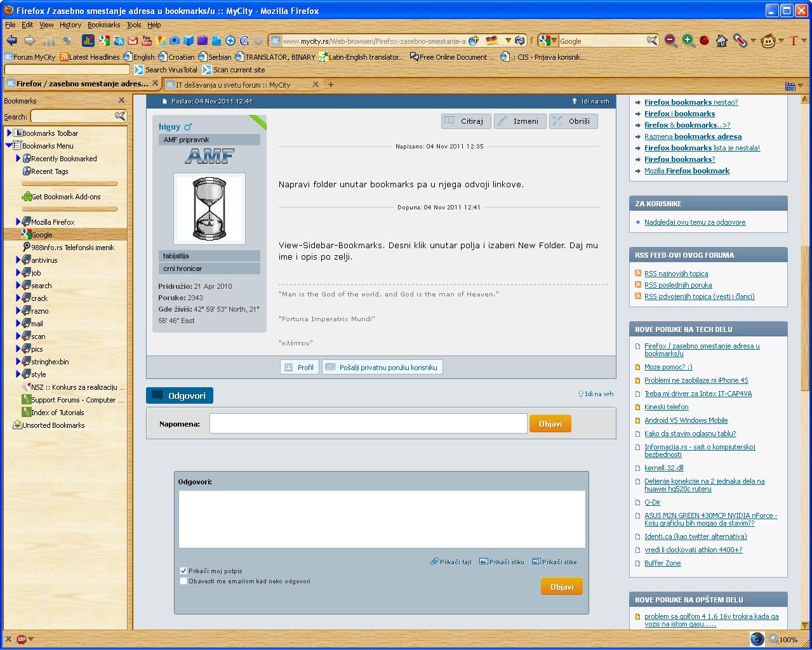Collapse Bookmarks Menu tree node
The height and width of the screenshot is (650, 812).
[9, 145]
